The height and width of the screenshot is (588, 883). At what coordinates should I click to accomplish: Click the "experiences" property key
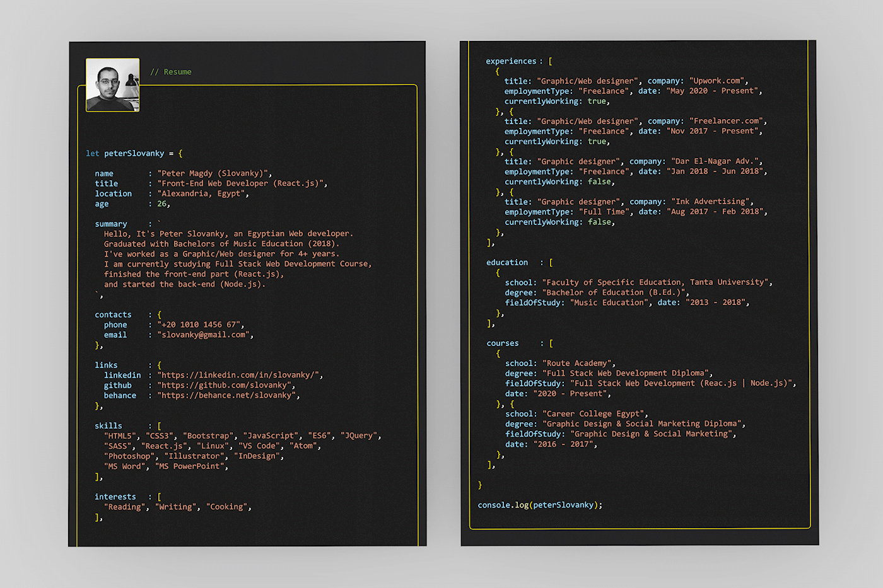[x=511, y=61]
